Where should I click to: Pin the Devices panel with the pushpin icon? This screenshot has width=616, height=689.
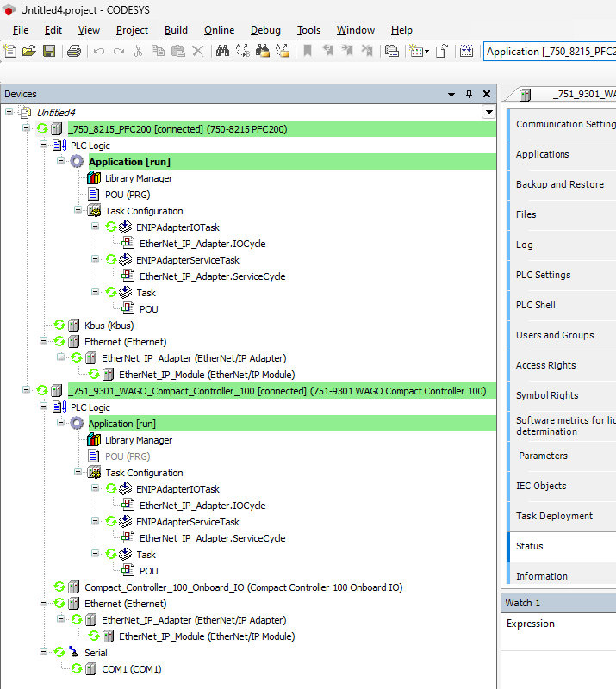pyautogui.click(x=470, y=94)
